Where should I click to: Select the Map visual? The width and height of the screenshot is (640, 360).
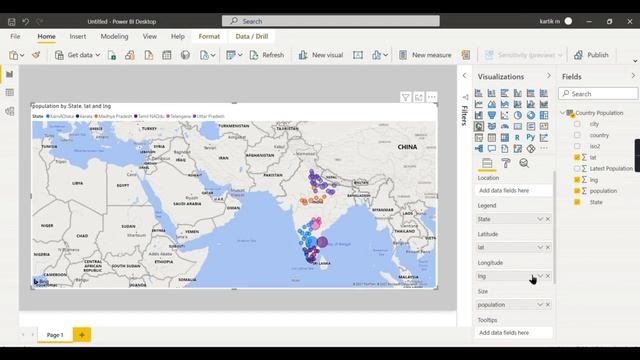pos(479,126)
